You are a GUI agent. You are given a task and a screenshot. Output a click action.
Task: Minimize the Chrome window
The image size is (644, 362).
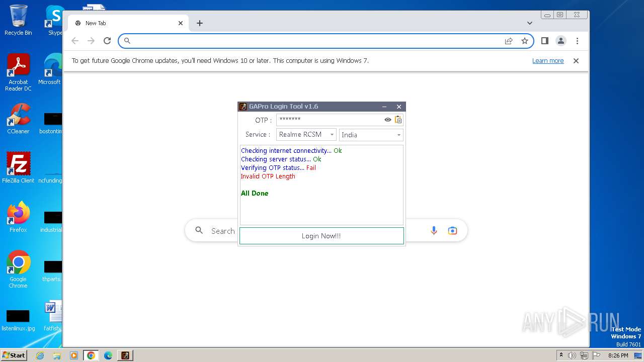click(x=547, y=15)
